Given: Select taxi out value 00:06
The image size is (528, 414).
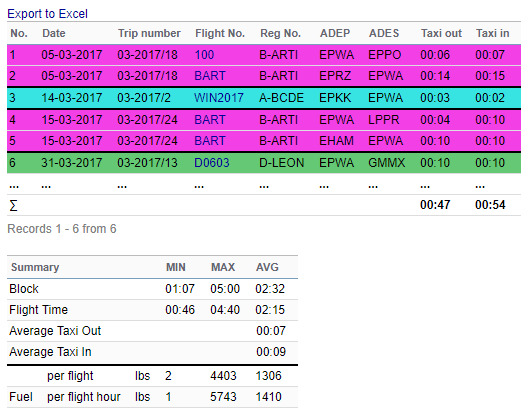Looking at the screenshot, I should (x=435, y=55).
